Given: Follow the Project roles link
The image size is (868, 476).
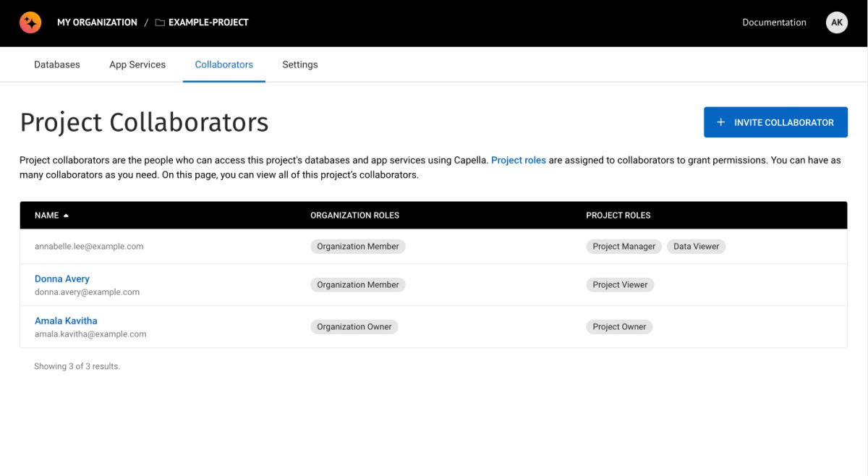Looking at the screenshot, I should pyautogui.click(x=519, y=160).
